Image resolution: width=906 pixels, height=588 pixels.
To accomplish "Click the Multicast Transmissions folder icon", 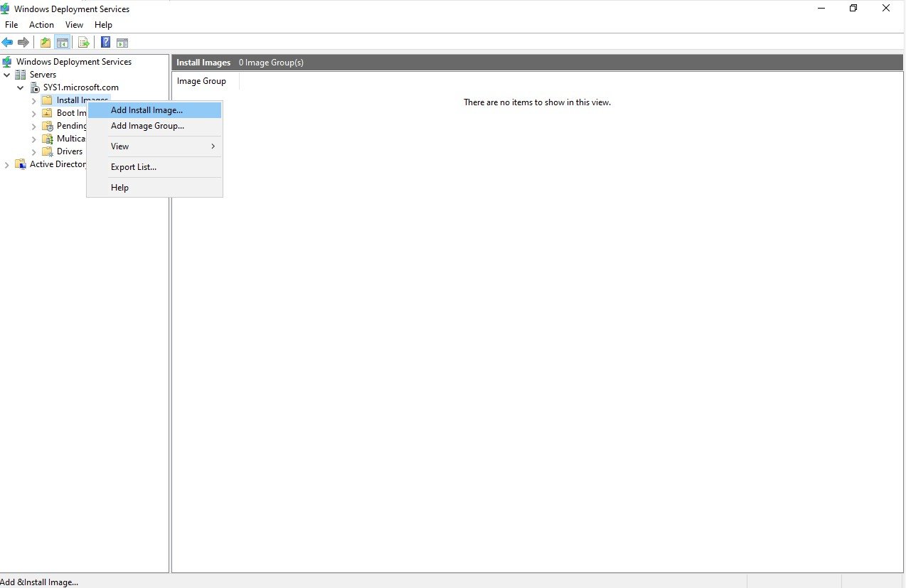I will point(48,139).
